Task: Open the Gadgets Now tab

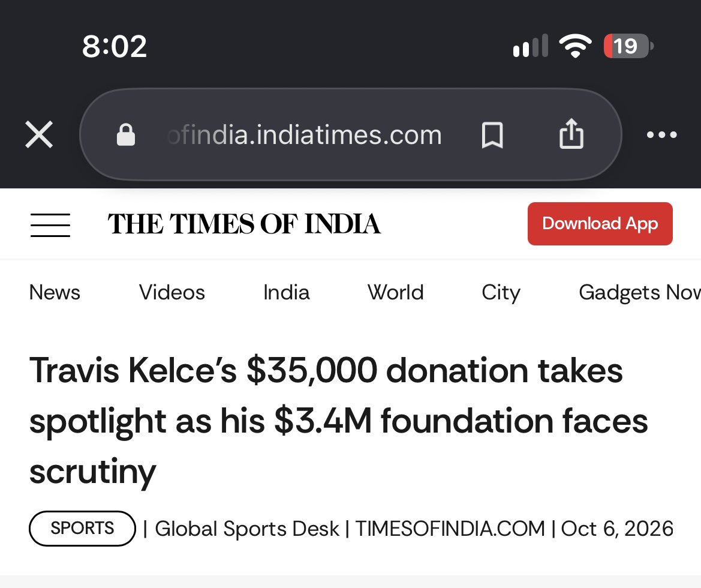Action: point(640,293)
